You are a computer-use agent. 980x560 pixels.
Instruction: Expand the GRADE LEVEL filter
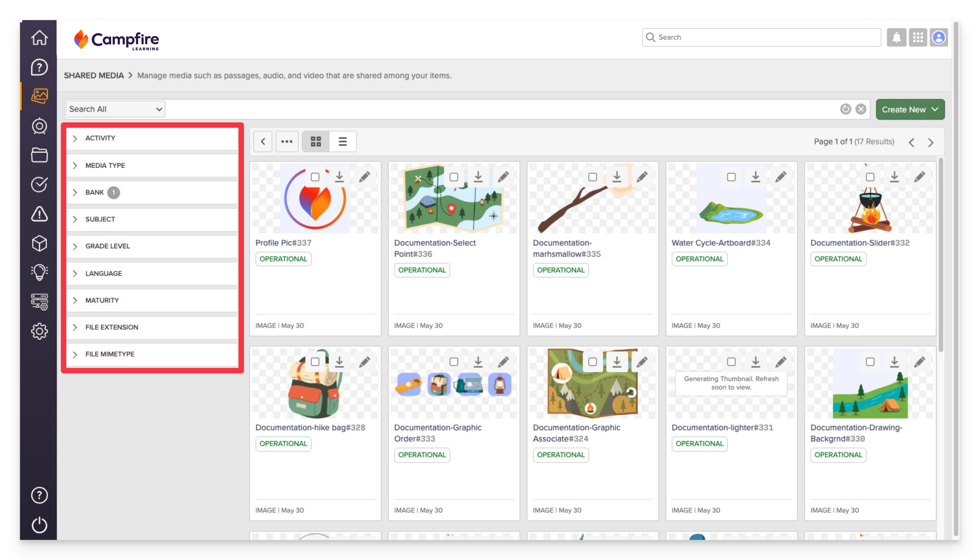click(152, 246)
